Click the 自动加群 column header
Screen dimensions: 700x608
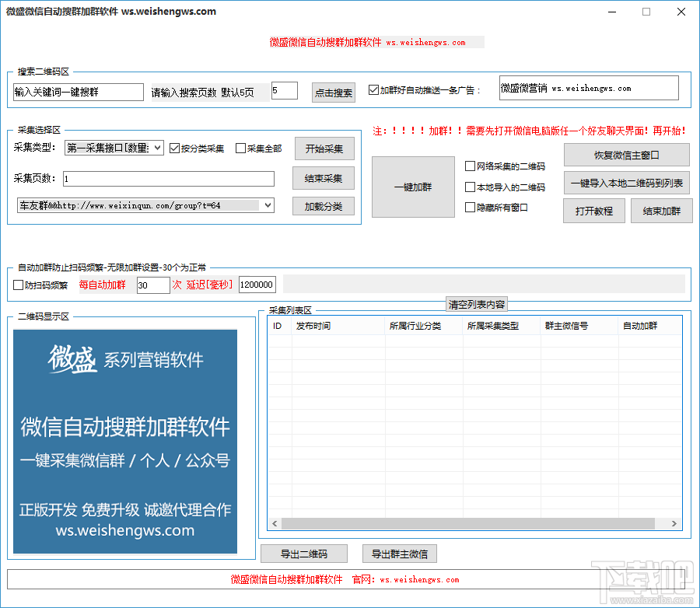point(650,326)
